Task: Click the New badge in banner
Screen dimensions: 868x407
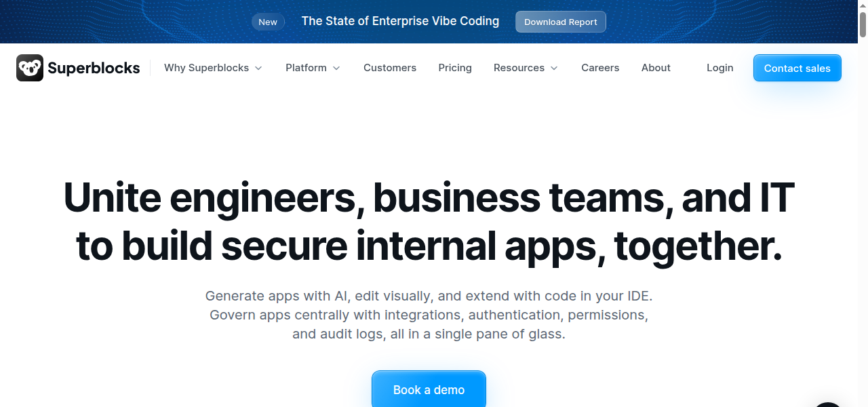Action: point(268,22)
